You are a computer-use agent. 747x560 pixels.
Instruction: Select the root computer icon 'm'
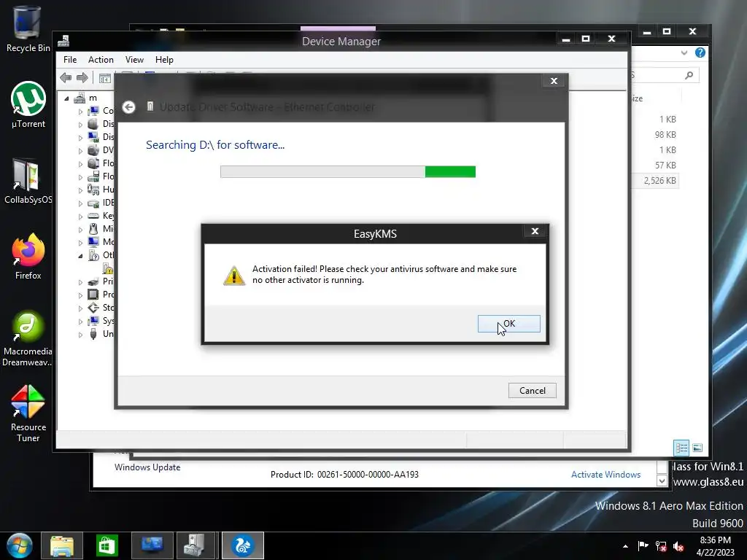click(80, 98)
